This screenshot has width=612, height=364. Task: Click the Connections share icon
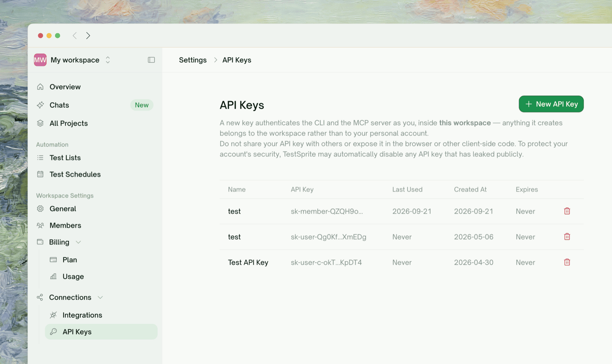coord(40,297)
